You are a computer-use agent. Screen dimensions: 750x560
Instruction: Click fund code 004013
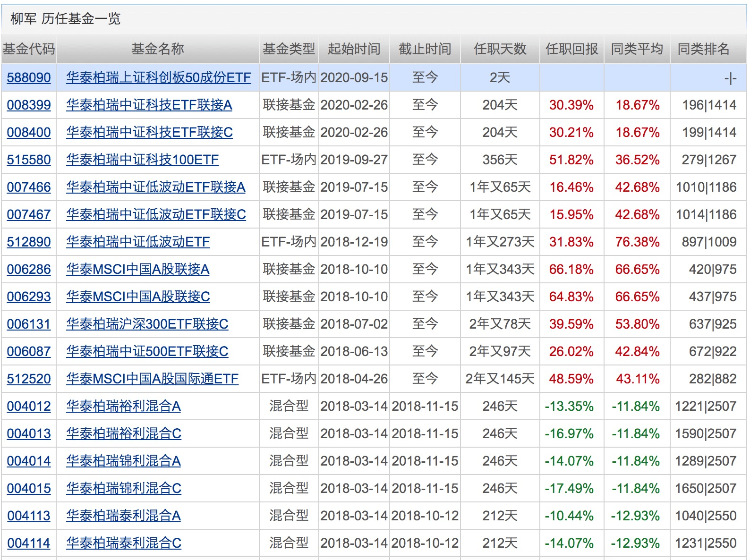[29, 433]
